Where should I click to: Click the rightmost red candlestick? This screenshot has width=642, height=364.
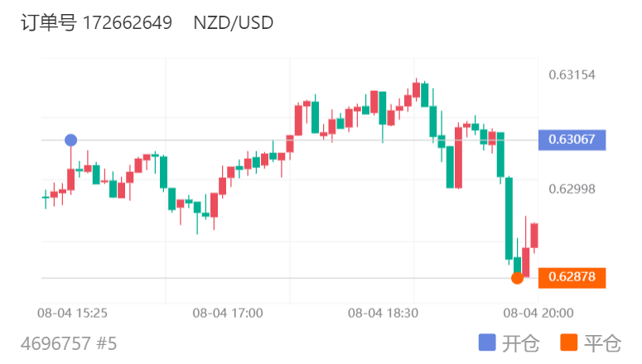[x=534, y=235]
